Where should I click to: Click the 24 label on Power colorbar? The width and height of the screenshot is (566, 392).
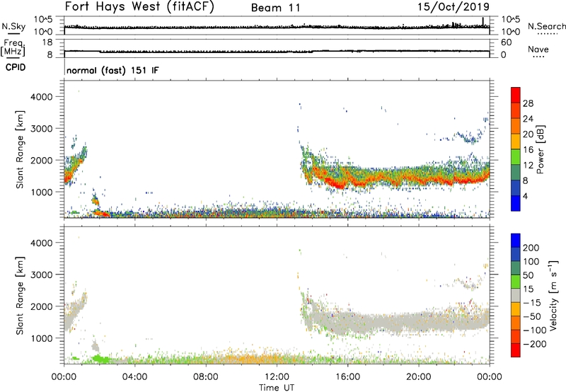click(528, 119)
